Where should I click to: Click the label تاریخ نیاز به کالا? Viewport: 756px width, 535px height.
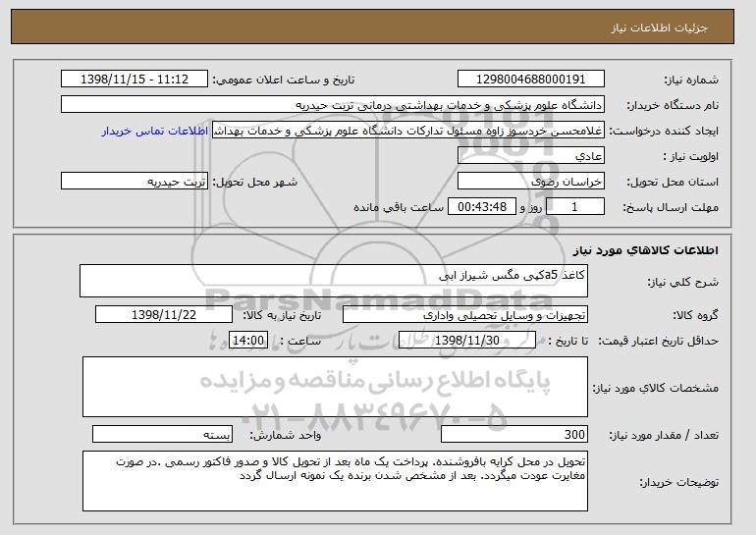282,316
